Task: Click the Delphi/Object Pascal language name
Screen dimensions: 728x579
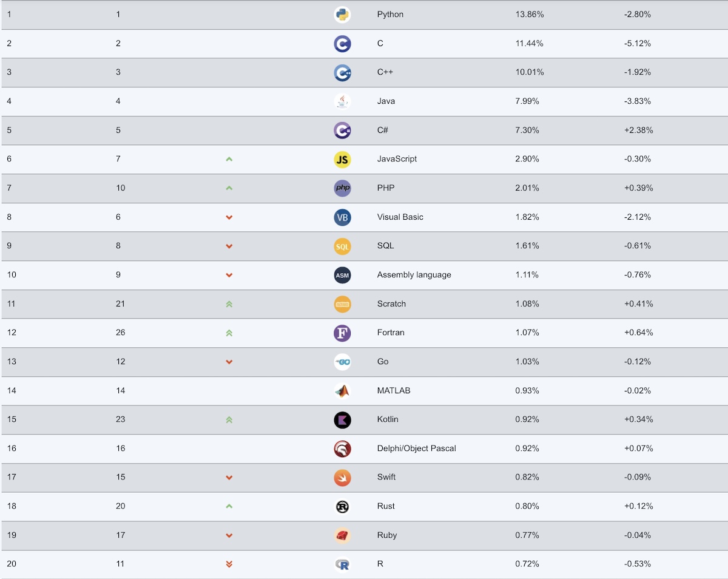Action: 416,449
